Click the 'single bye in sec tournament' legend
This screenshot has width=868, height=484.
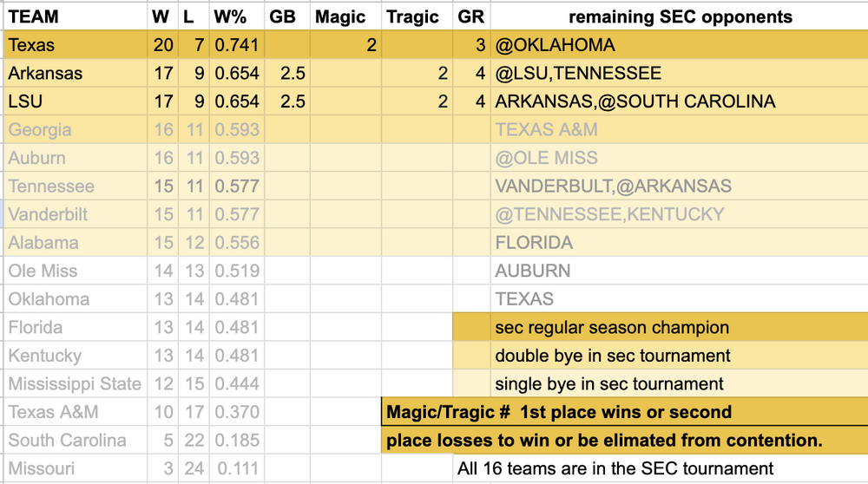pyautogui.click(x=660, y=384)
